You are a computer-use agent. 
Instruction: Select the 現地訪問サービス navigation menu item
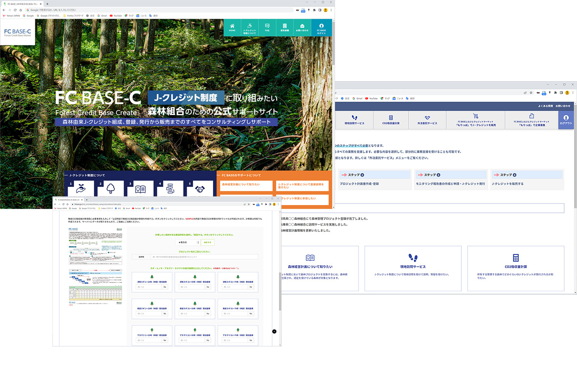click(x=354, y=120)
